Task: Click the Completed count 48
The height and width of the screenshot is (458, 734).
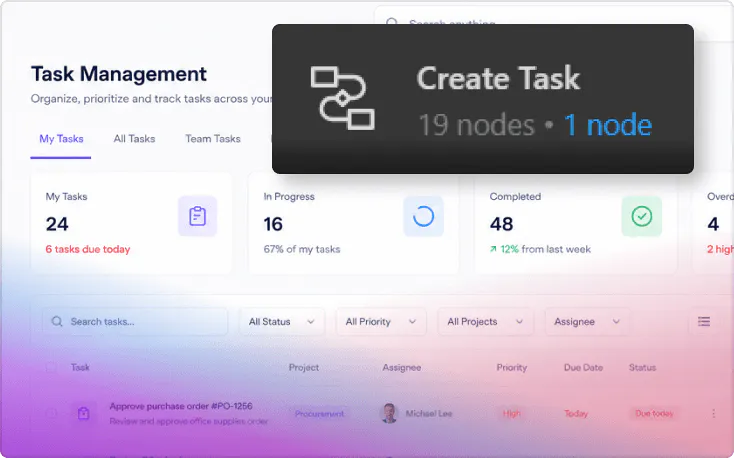Action: click(x=501, y=224)
